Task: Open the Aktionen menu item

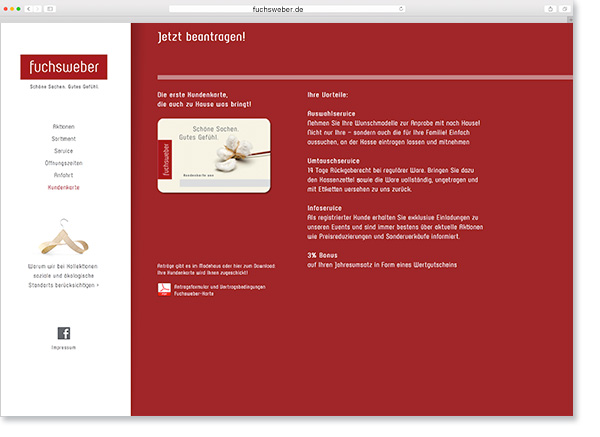Action: coord(64,127)
